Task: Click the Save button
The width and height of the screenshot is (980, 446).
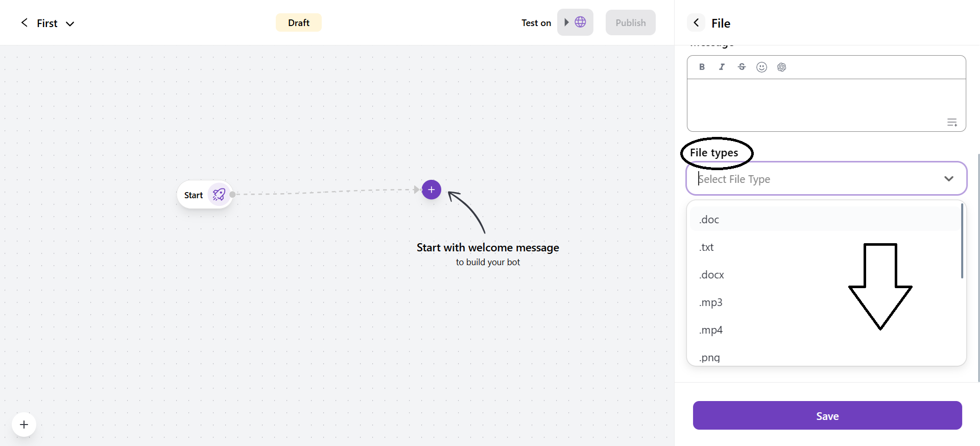Action: pyautogui.click(x=827, y=416)
